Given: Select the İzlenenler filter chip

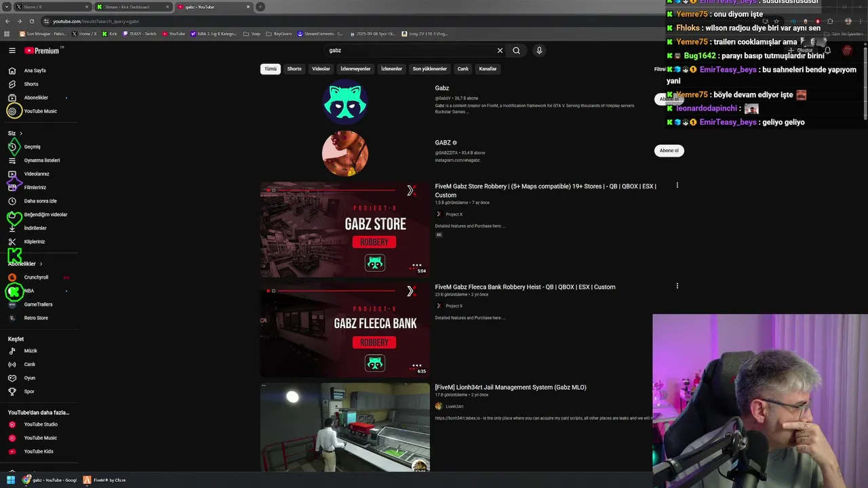Looking at the screenshot, I should tap(391, 69).
